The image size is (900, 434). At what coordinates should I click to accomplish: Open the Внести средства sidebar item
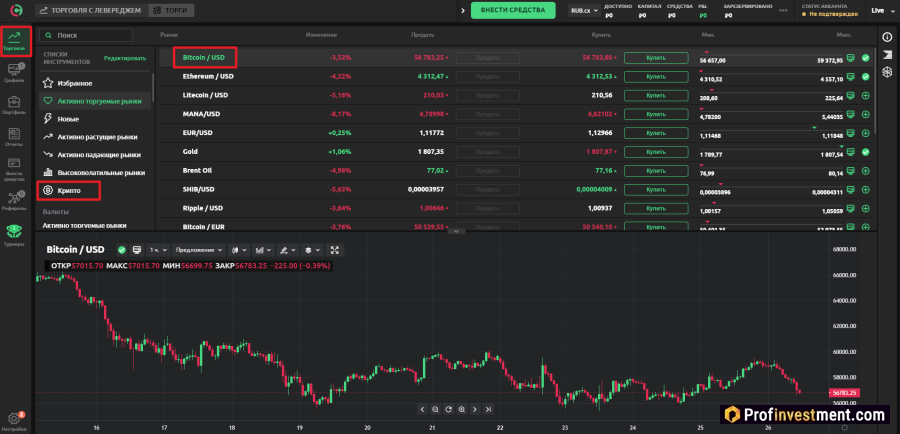[x=15, y=169]
